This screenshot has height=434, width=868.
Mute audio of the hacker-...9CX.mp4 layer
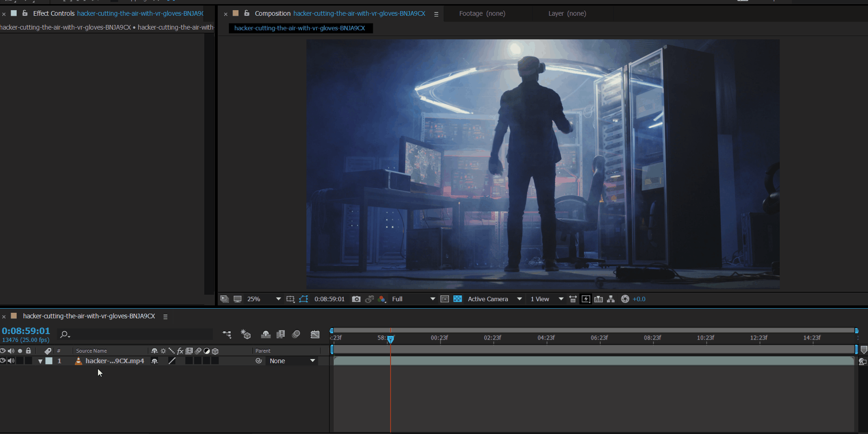pos(11,361)
